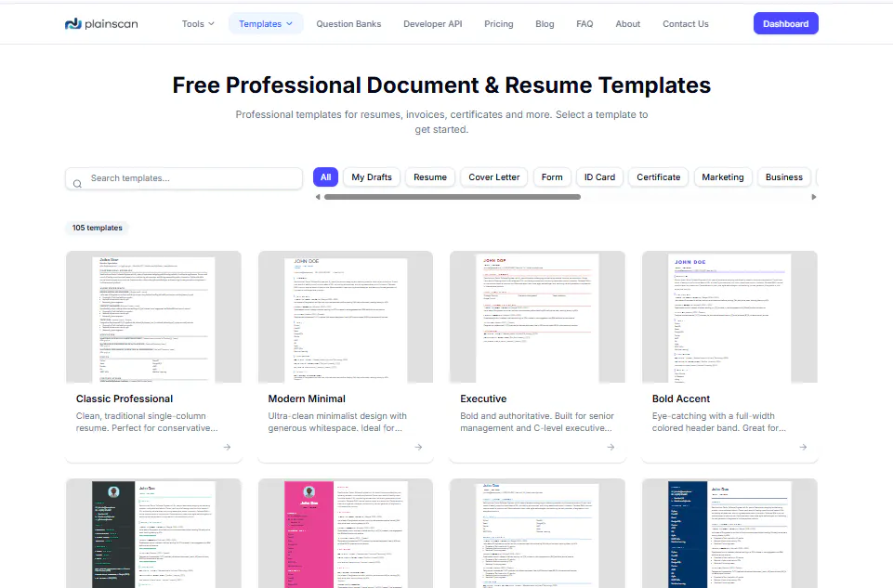893x588 pixels.
Task: Open the Bold Accent template thumbnail
Action: [729, 317]
